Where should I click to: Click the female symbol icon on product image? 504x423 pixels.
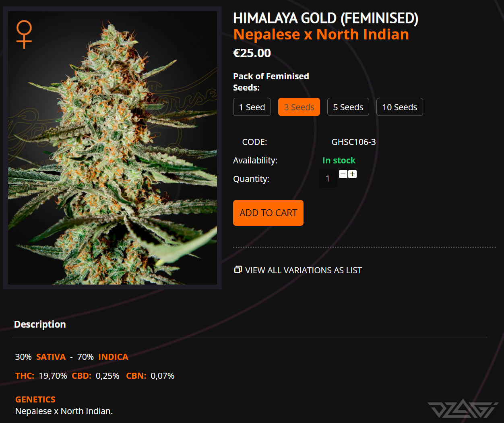coord(24,34)
